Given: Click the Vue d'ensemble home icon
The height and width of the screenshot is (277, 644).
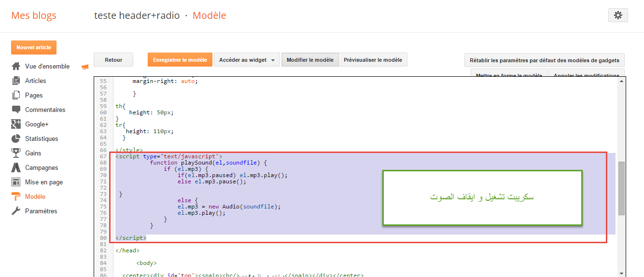Looking at the screenshot, I should point(16,66).
